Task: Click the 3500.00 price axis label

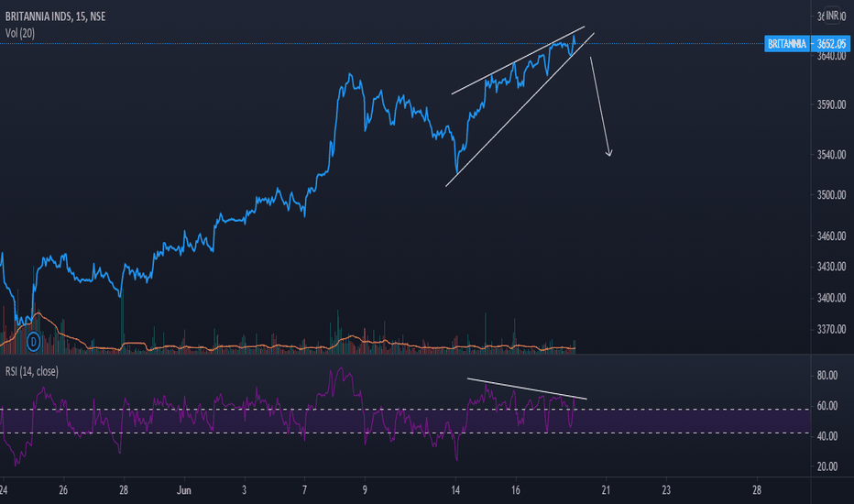Action: tap(831, 195)
